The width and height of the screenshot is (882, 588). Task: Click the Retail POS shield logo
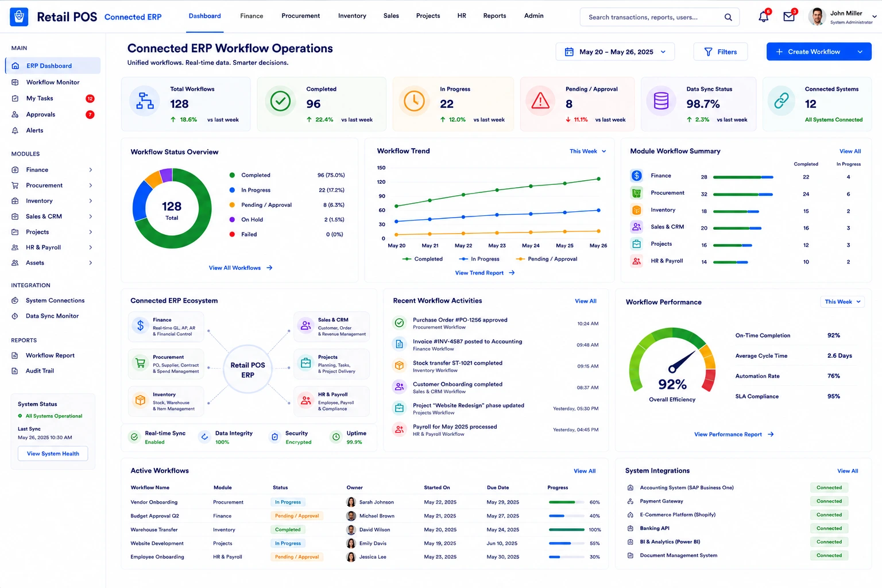click(19, 17)
